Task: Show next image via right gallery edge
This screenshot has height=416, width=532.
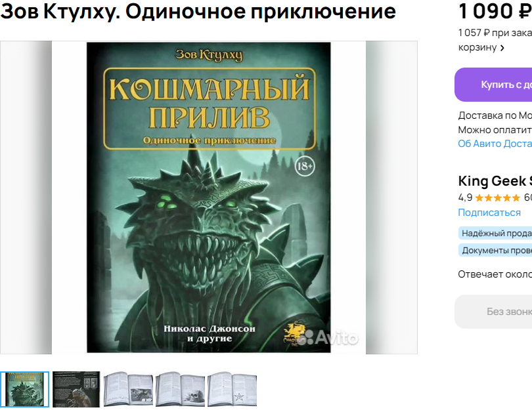Action: (391, 198)
